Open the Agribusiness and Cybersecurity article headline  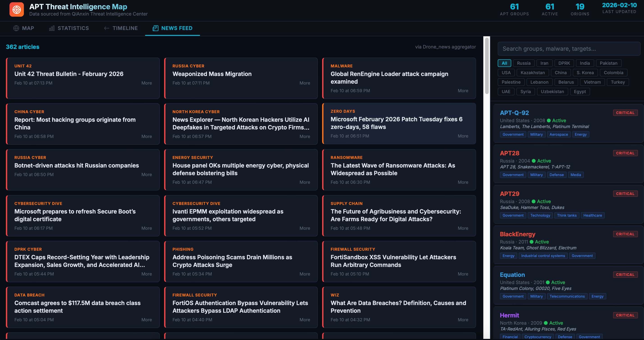click(x=396, y=215)
